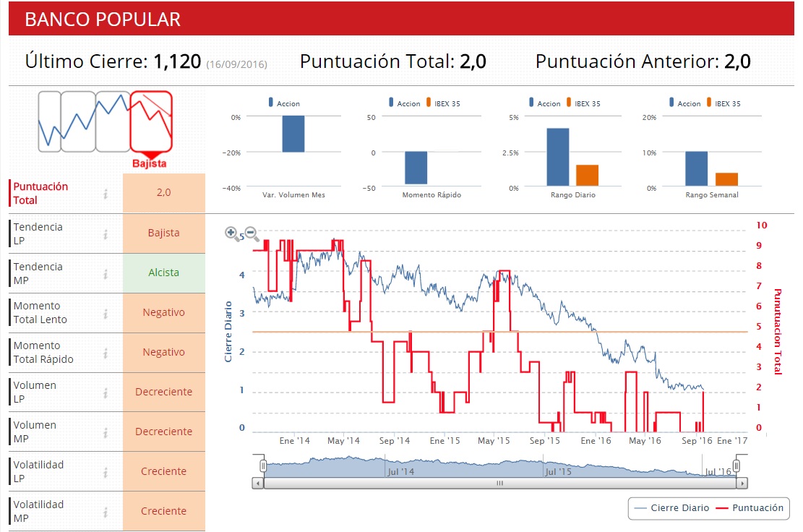The height and width of the screenshot is (532, 803).
Task: Open info icon beside Tendencia MP
Action: point(106,274)
